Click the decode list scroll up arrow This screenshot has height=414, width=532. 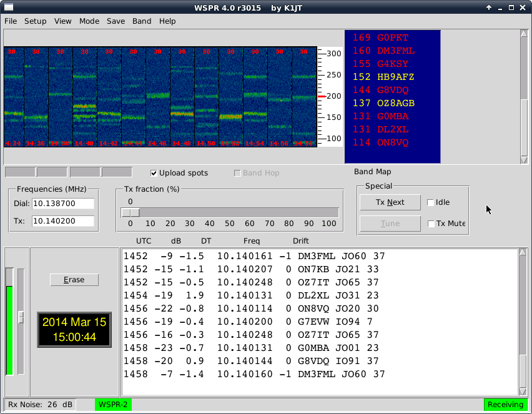(523, 252)
